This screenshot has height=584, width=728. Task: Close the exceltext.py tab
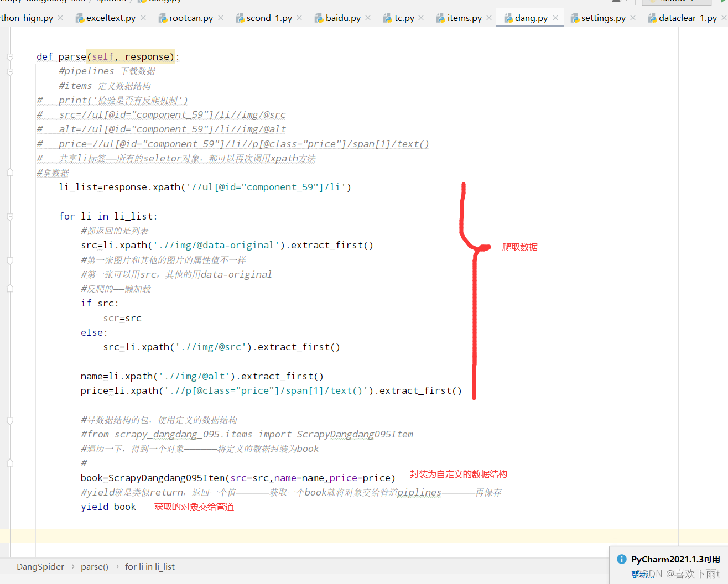pyautogui.click(x=143, y=18)
